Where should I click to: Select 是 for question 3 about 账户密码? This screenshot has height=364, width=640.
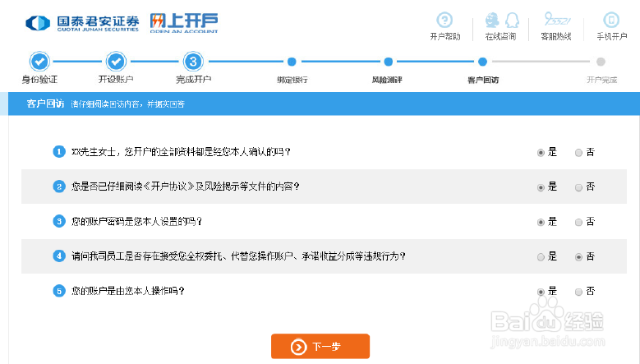point(541,222)
